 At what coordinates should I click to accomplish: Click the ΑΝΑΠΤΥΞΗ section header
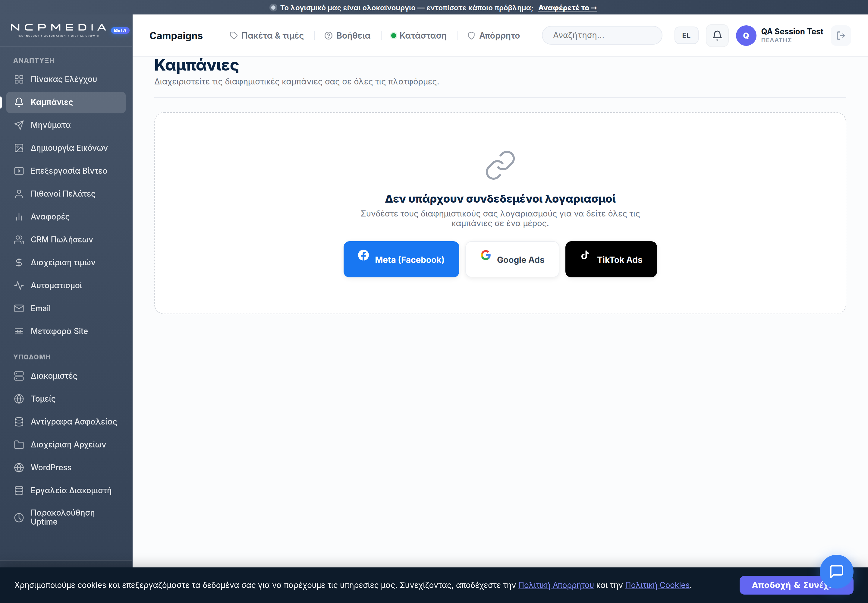(x=34, y=60)
